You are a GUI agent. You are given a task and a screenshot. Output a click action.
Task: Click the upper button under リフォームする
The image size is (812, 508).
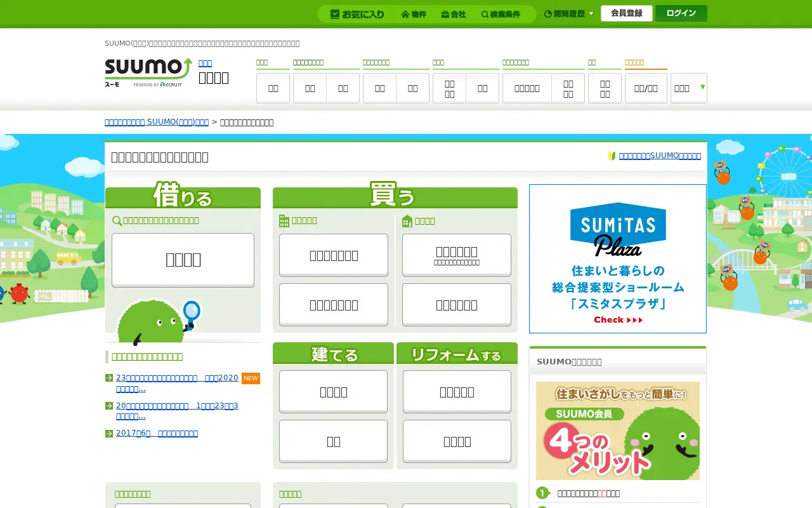point(457,392)
